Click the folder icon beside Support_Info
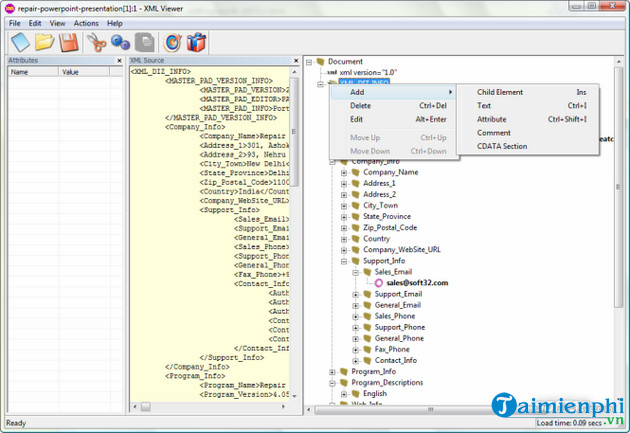The width and height of the screenshot is (630, 433). click(x=356, y=261)
